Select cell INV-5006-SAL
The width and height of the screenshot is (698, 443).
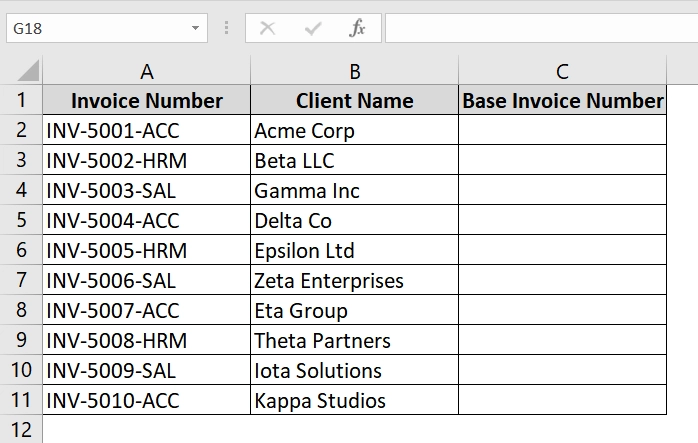146,280
